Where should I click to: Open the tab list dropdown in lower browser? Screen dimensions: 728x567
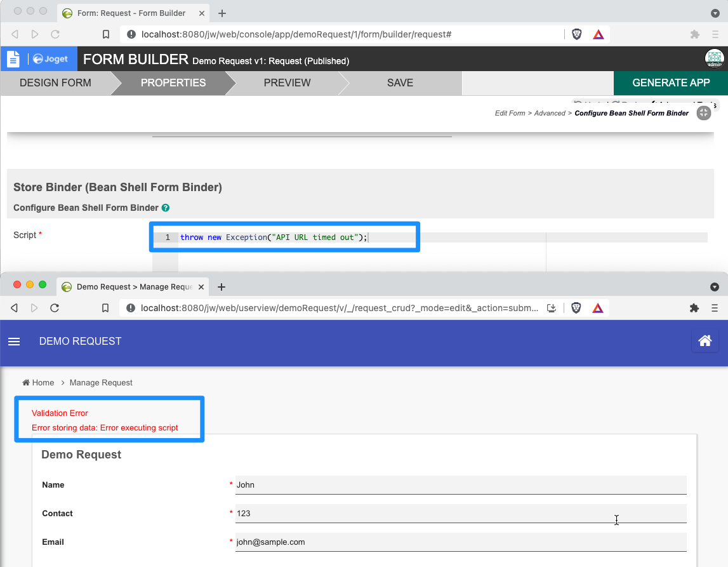coord(714,287)
